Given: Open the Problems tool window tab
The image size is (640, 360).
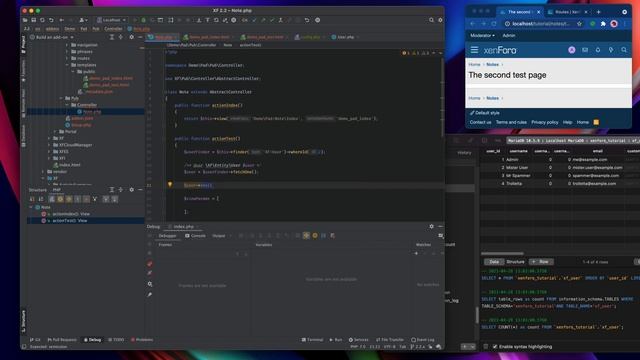Looking at the screenshot, I should tap(142, 340).
